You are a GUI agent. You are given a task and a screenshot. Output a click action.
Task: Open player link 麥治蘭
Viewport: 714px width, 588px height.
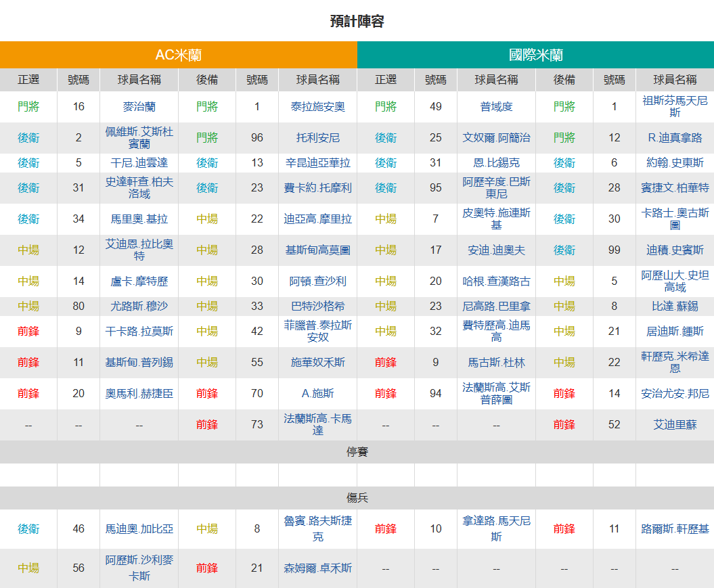tap(139, 106)
